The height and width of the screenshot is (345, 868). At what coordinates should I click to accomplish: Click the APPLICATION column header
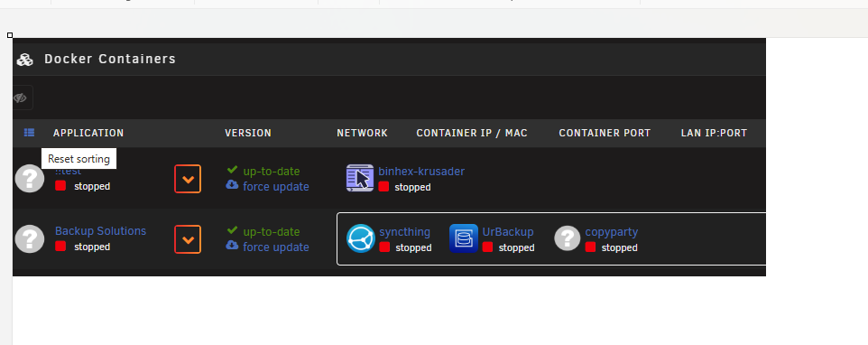88,133
